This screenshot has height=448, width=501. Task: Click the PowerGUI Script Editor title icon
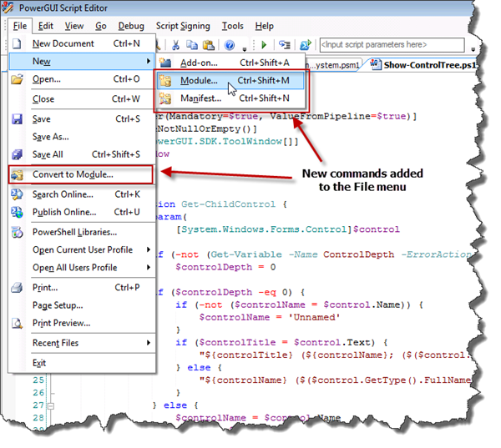[8, 8]
